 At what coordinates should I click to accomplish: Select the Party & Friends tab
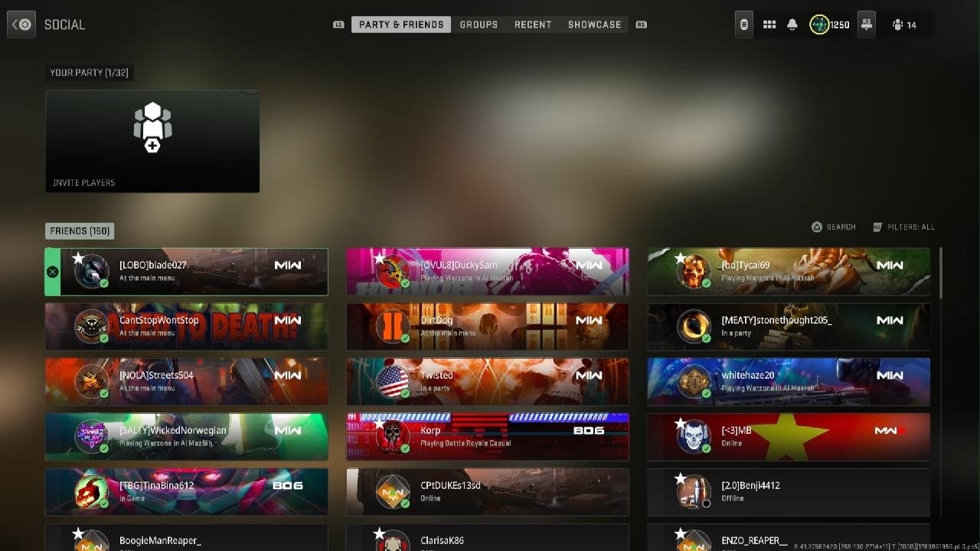[x=401, y=24]
